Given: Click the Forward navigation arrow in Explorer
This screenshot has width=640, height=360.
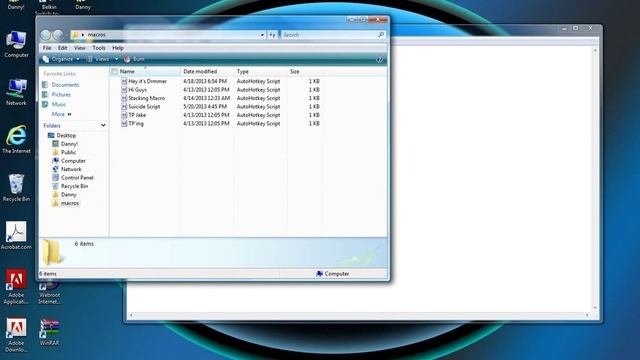Looking at the screenshot, I should tap(58, 35).
